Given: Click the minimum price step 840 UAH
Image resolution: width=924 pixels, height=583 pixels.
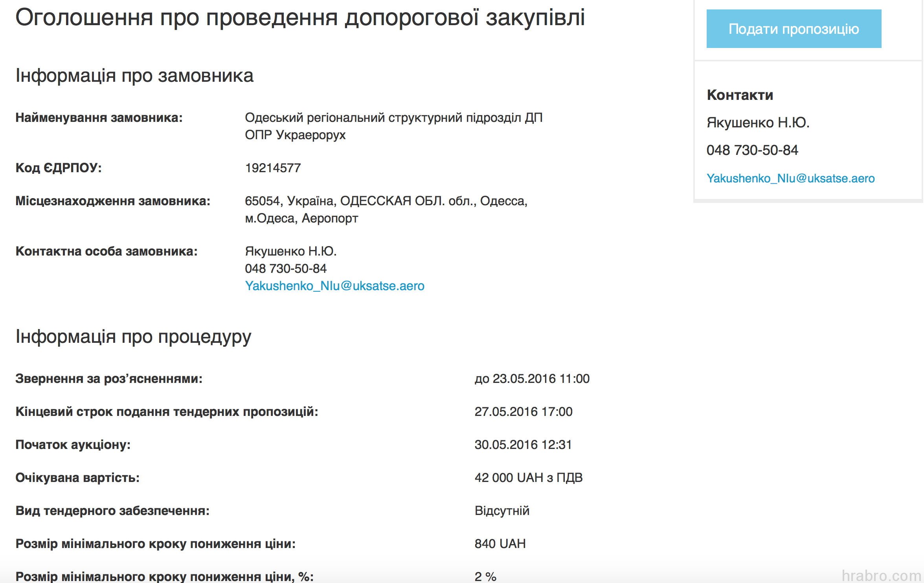Looking at the screenshot, I should click(x=500, y=544).
